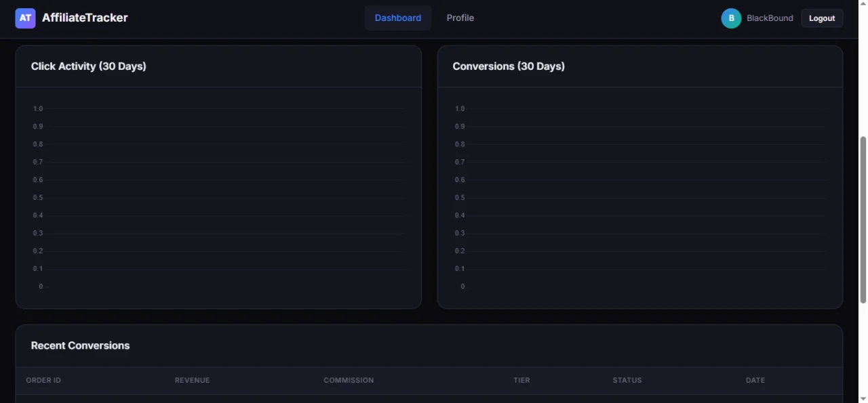Click the Click Activity (30 Days) heading
Screen dimensions: 868x403
tap(89, 66)
